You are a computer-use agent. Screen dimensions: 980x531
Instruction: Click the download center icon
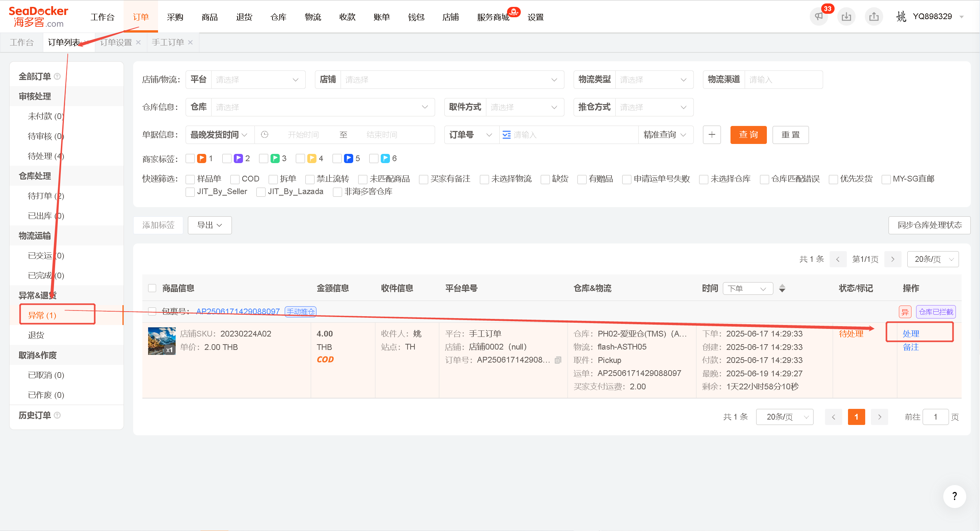(x=846, y=16)
